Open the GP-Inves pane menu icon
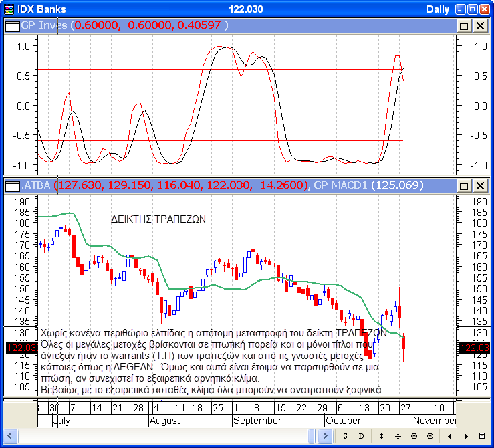494x448 pixels. (x=13, y=25)
